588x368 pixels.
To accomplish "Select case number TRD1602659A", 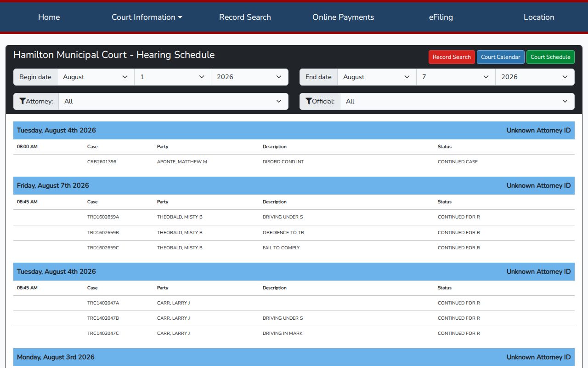I will [103, 217].
